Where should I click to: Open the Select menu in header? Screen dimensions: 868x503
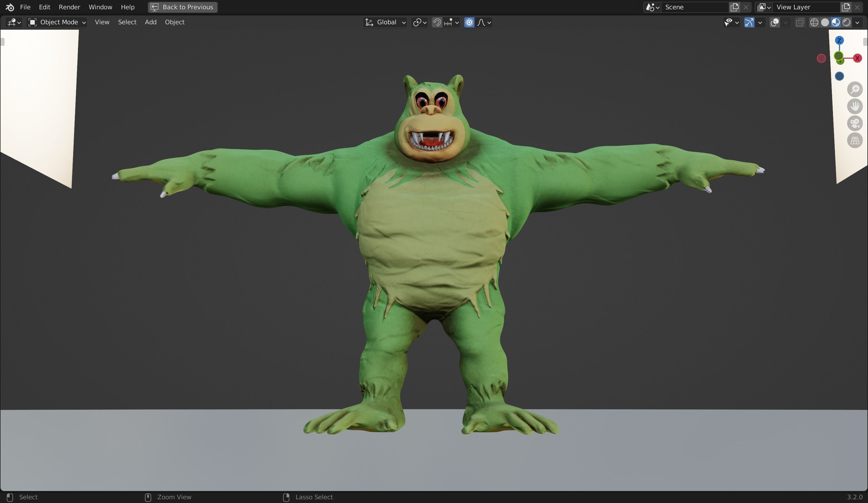(x=127, y=22)
